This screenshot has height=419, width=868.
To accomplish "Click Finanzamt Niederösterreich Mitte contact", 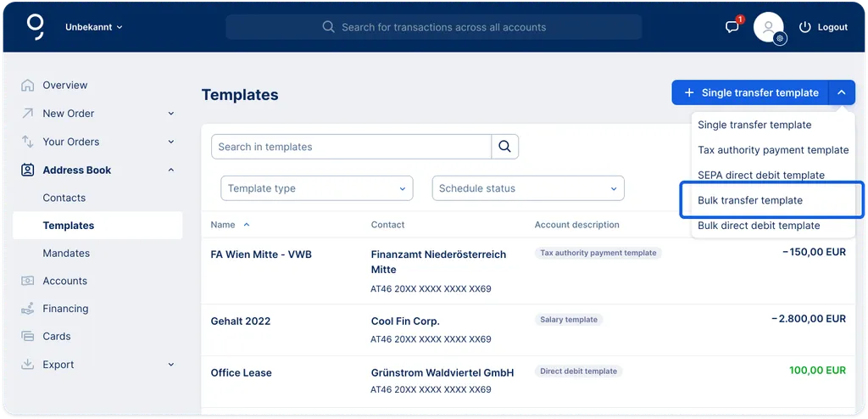I will [438, 262].
